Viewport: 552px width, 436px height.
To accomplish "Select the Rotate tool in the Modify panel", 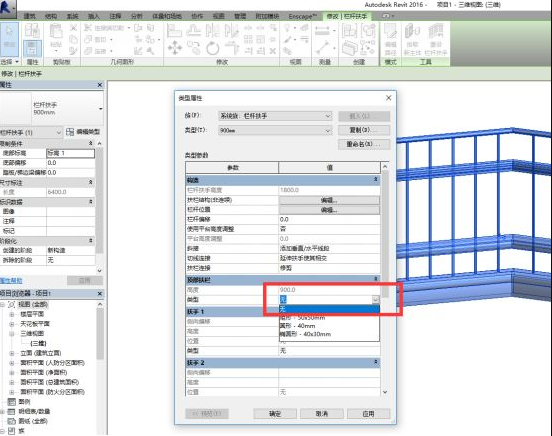I will click(x=213, y=48).
